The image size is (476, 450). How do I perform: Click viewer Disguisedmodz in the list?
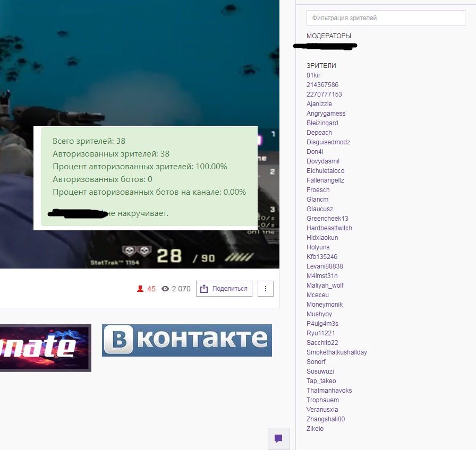[328, 142]
